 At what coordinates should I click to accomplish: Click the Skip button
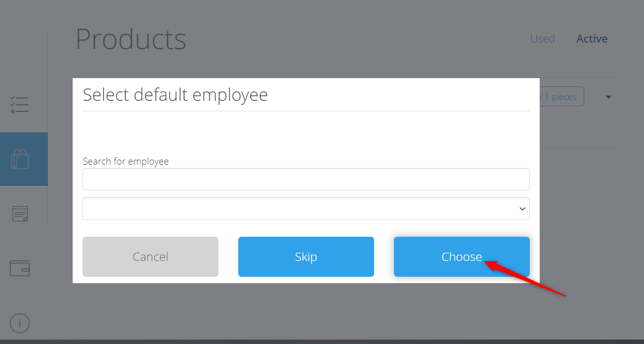point(306,257)
